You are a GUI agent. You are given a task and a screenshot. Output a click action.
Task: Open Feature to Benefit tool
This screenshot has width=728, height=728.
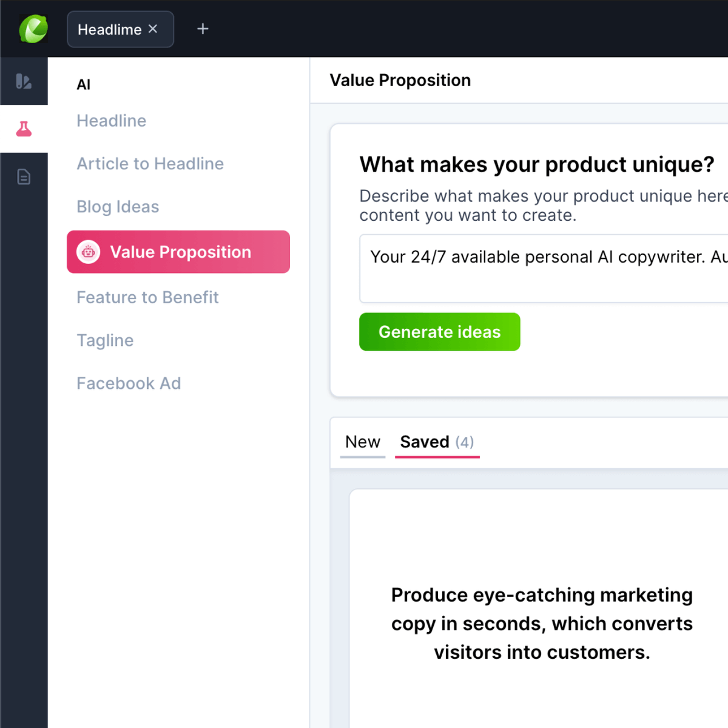[x=147, y=297]
